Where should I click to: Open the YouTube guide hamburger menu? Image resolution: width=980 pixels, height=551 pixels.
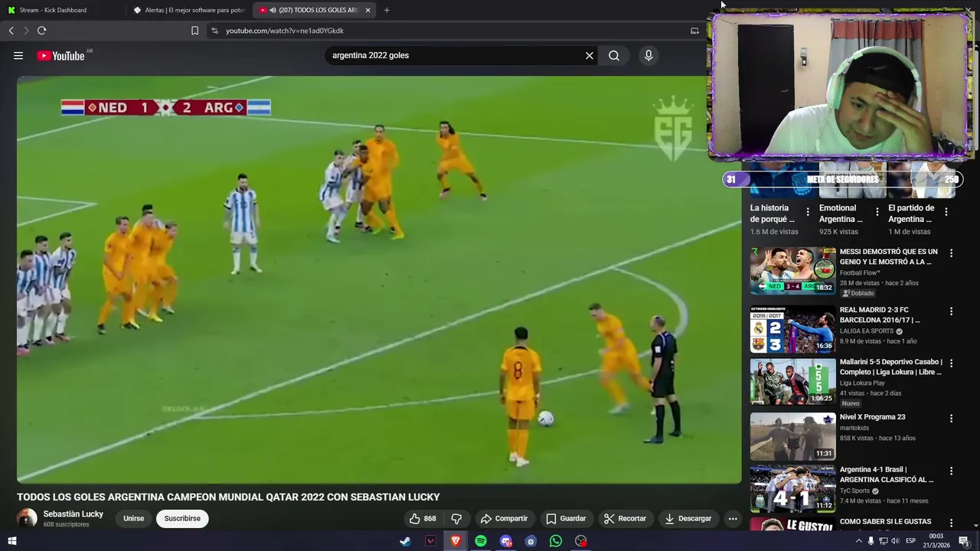(18, 55)
